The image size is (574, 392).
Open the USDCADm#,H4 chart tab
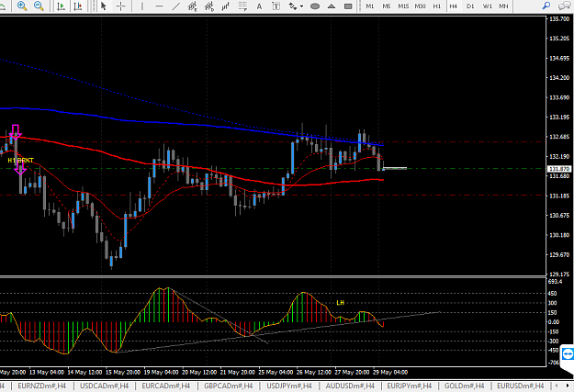(x=105, y=386)
